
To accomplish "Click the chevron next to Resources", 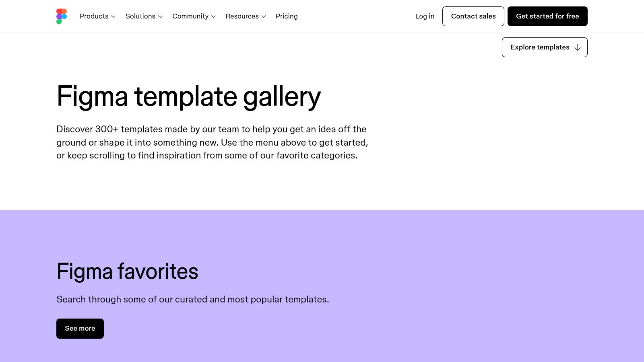I will coord(263,16).
